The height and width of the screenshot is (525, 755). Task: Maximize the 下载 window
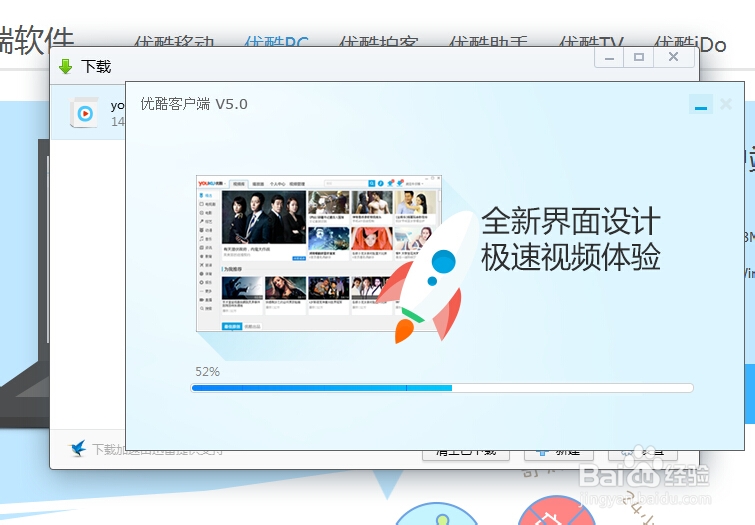pos(638,58)
